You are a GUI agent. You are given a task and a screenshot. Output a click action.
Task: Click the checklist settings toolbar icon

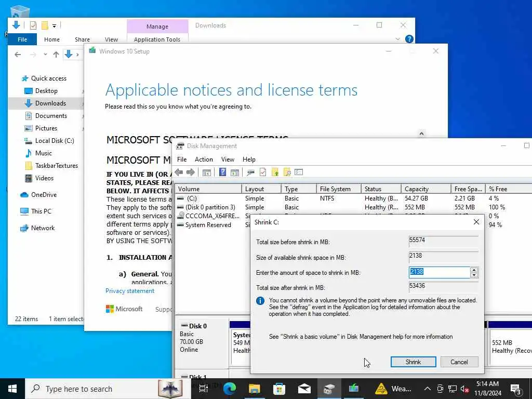299,172
